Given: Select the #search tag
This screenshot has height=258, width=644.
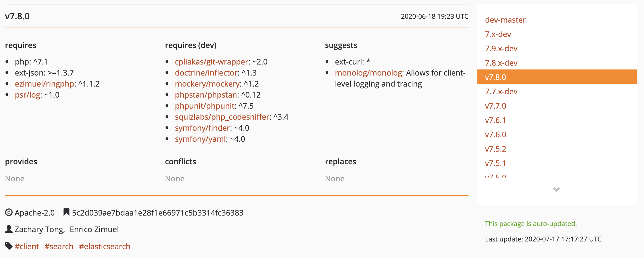Looking at the screenshot, I should (x=59, y=246).
